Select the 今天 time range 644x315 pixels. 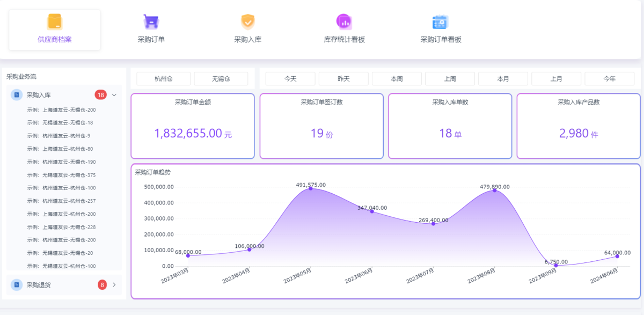tap(290, 79)
